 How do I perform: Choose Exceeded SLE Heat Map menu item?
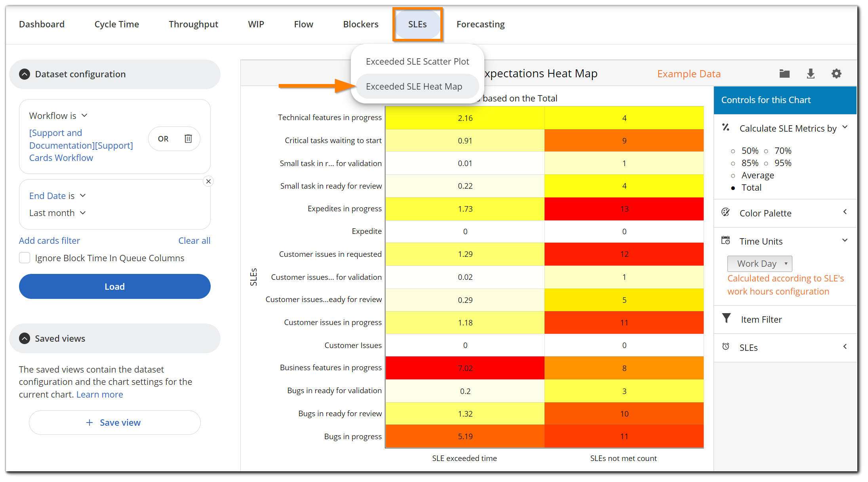click(417, 86)
